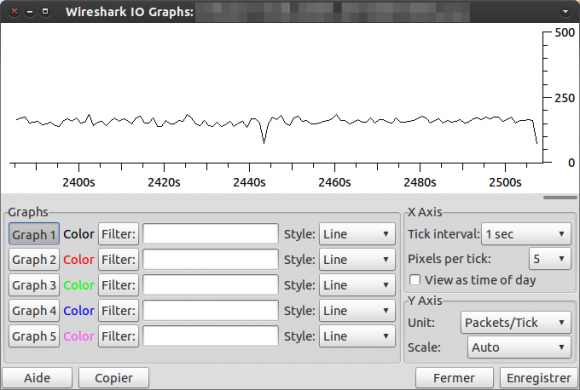
Task: Pick the blue Color for Graph 4
Action: click(x=79, y=310)
